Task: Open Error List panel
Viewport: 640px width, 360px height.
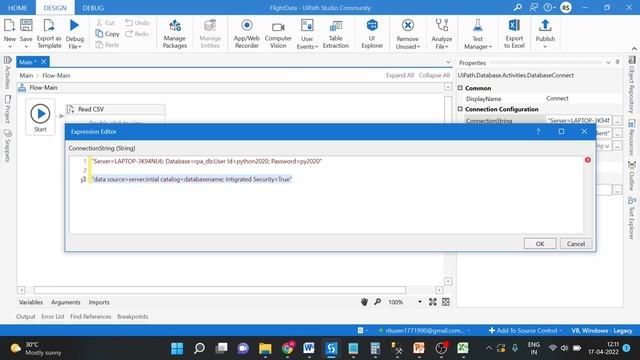Action: (x=53, y=317)
